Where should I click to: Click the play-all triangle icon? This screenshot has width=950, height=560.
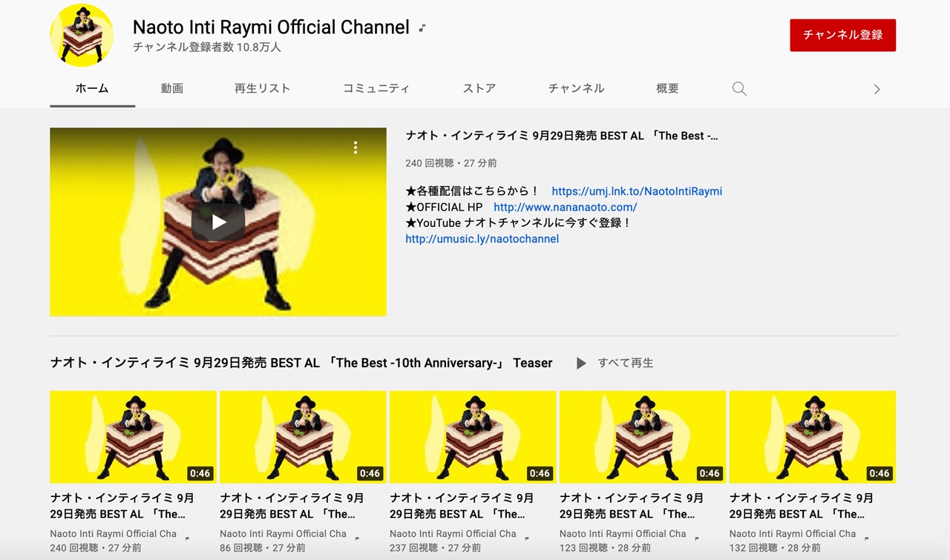tap(581, 363)
